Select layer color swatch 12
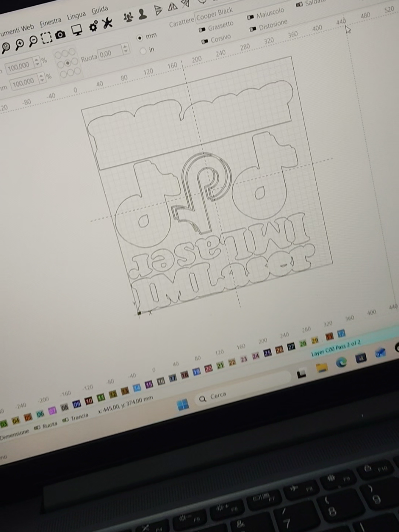Screen dimensions: 399x532 coord(113,394)
